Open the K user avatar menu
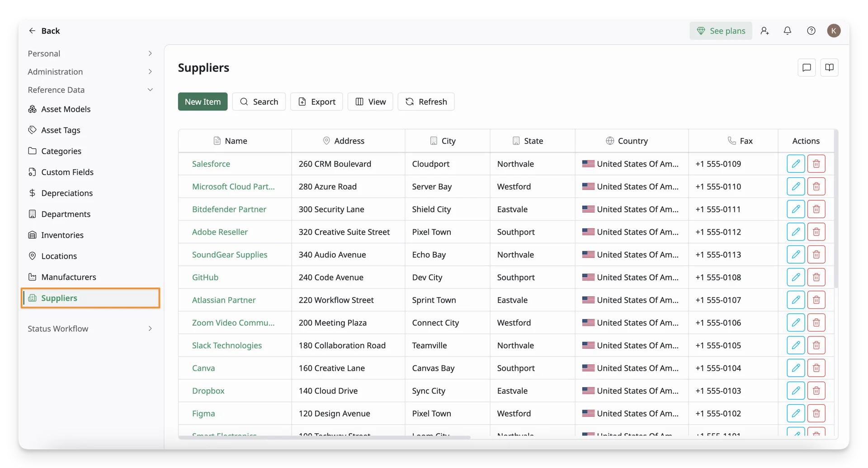This screenshot has height=468, width=868. coord(834,31)
